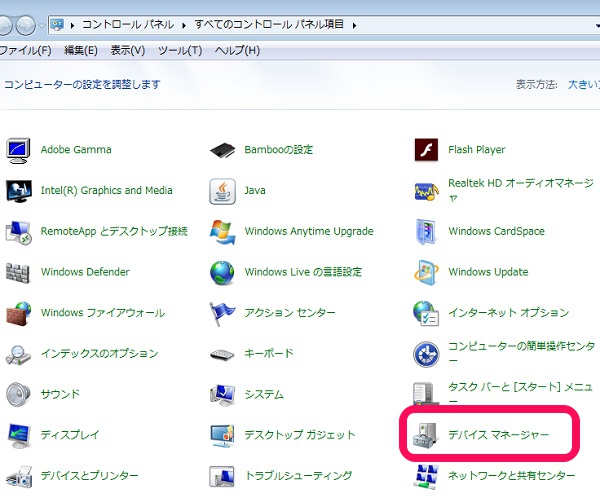Viewport: 600px width, 498px height.
Task: Click the forward navigation arrow button
Action: pyautogui.click(x=26, y=25)
